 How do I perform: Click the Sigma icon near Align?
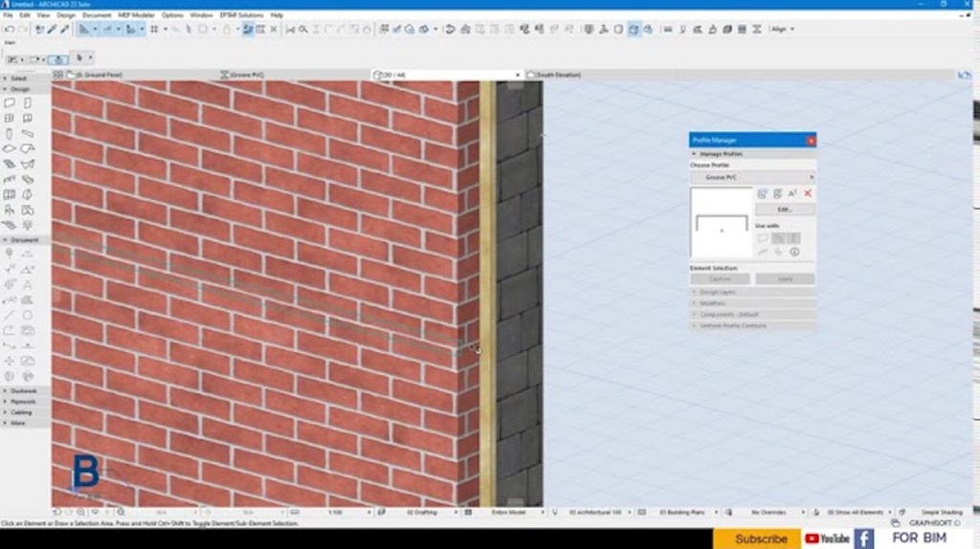click(x=757, y=30)
